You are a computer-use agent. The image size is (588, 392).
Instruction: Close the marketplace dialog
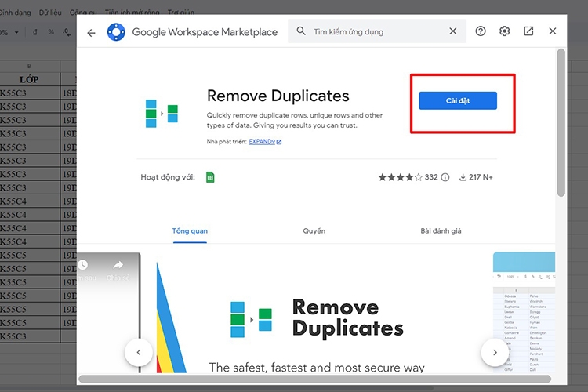(x=553, y=31)
